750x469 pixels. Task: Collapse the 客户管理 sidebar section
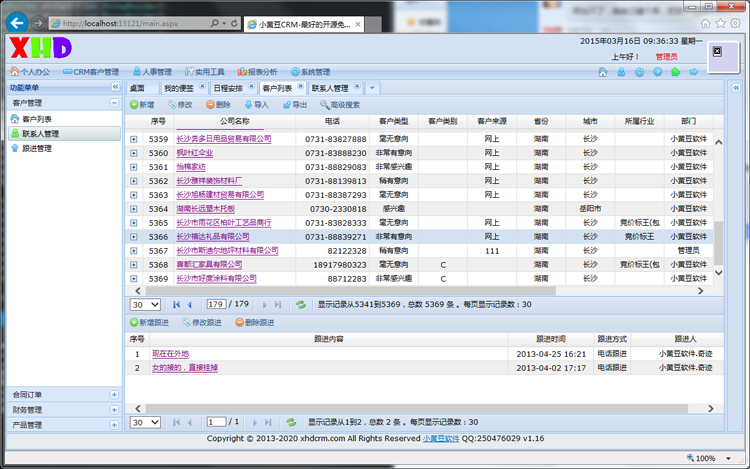tap(114, 103)
